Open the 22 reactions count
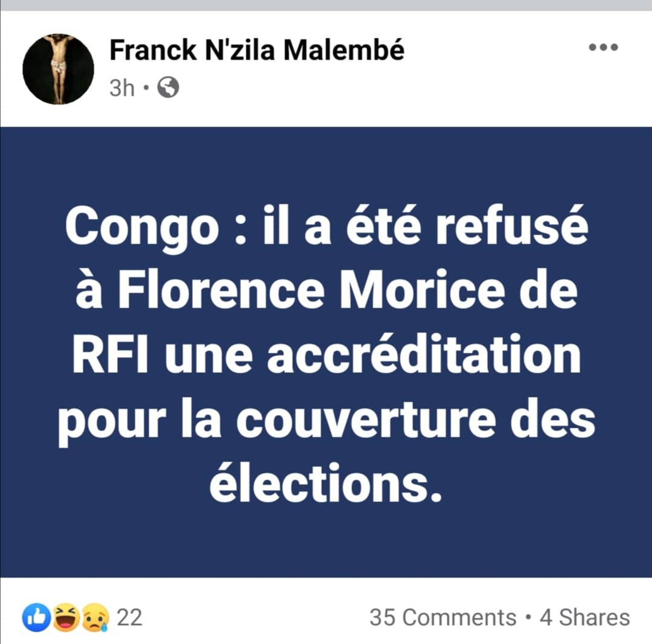Image resolution: width=652 pixels, height=644 pixels. coord(129,618)
